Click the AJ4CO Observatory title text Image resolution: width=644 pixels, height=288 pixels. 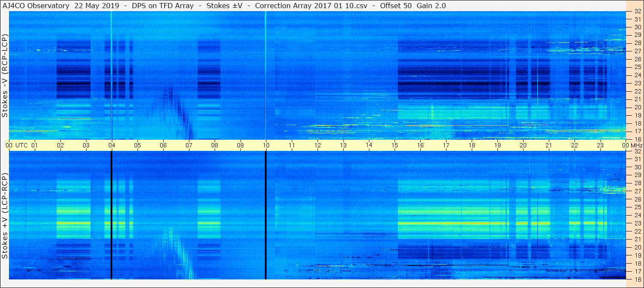point(36,6)
